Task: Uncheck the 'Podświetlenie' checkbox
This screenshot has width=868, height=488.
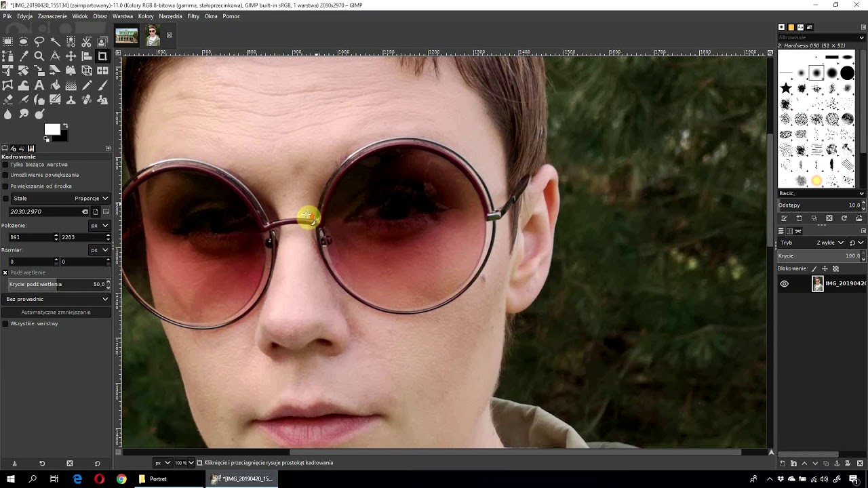Action: click(x=5, y=272)
